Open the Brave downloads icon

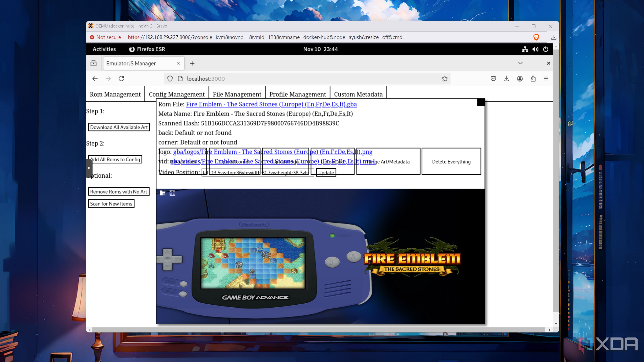tap(553, 37)
